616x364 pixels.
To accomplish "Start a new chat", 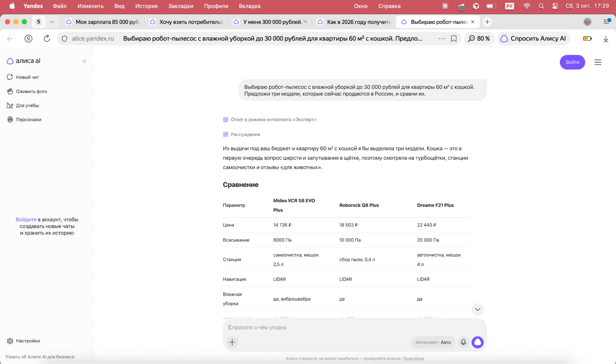I will 23,77.
